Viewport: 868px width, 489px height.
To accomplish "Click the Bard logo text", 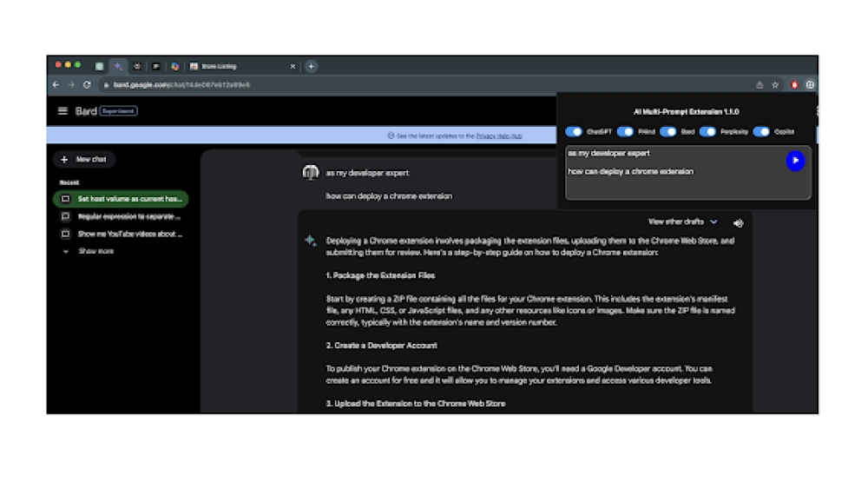I will (x=86, y=111).
